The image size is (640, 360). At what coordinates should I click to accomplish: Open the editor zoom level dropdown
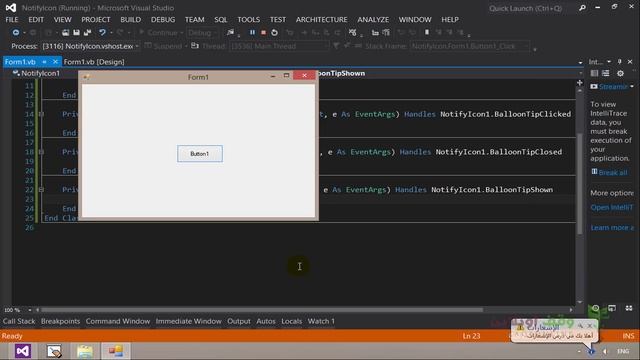pos(29,310)
